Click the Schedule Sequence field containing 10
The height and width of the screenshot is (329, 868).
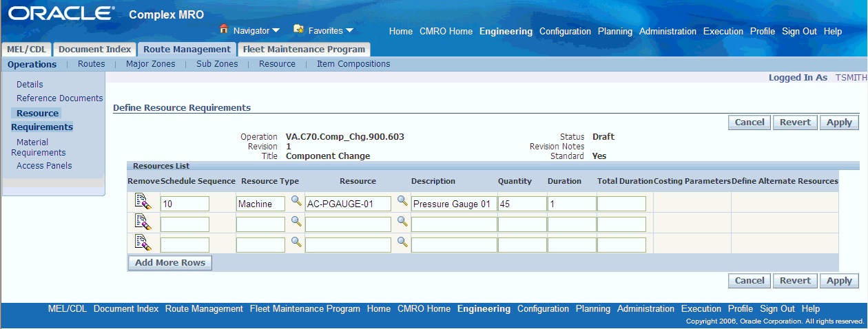coord(185,204)
